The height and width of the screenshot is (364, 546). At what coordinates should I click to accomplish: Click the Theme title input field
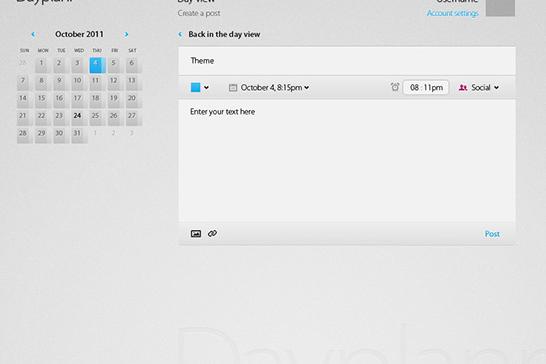(347, 61)
